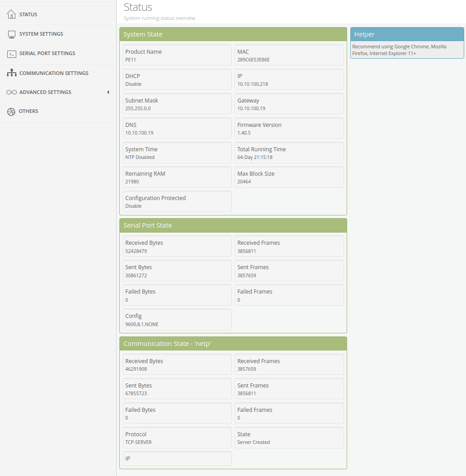466x476 pixels.
Task: Click the terminal prompt icon beside SERIAL PORT SETTINGS
Action: tap(11, 53)
